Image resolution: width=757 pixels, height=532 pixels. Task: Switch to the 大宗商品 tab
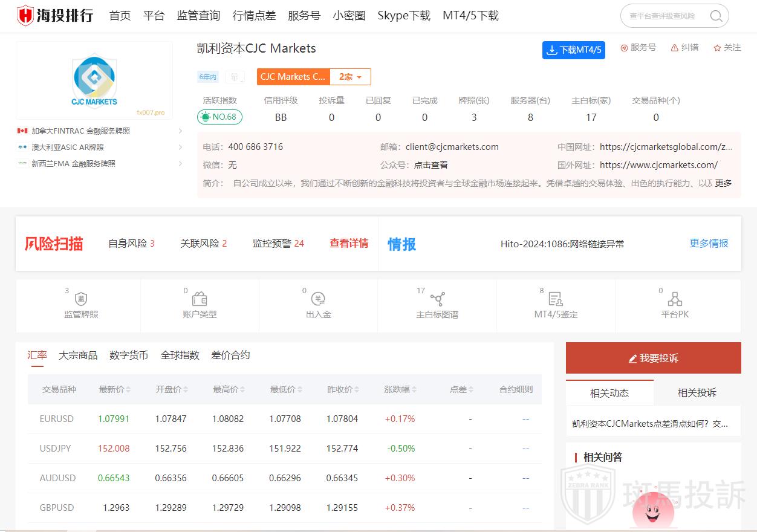78,355
